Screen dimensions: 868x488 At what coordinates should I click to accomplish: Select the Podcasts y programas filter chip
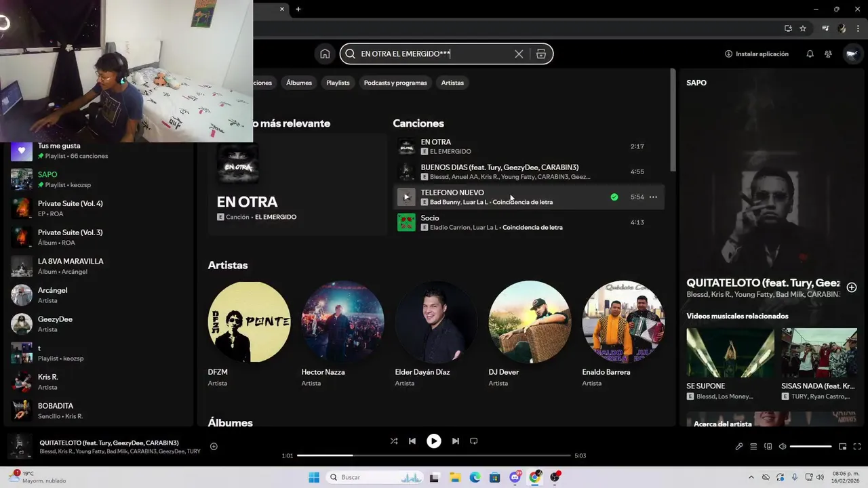coord(395,83)
